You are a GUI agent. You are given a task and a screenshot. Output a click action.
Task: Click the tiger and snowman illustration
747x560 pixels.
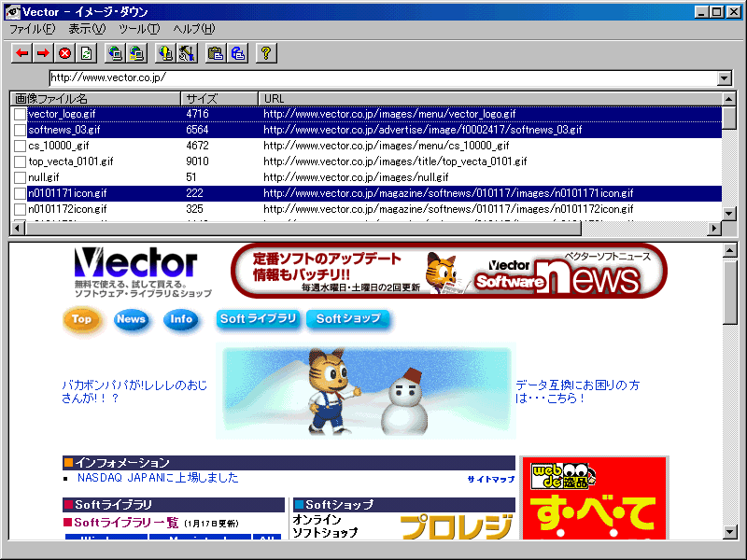[366, 391]
